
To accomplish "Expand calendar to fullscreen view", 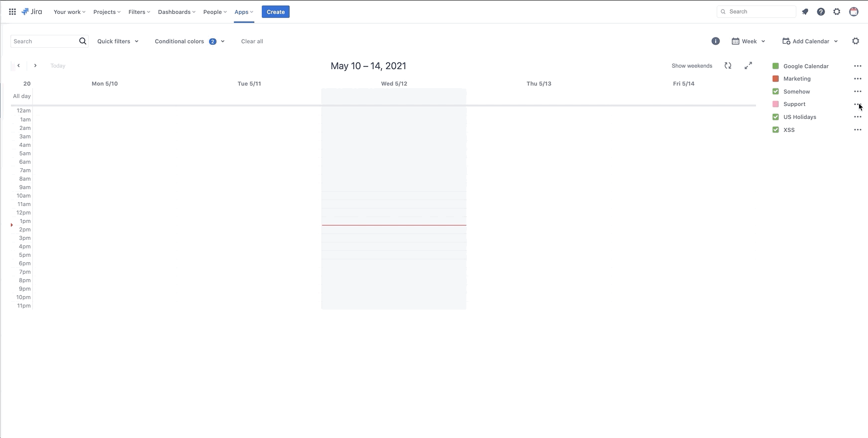I will click(748, 66).
